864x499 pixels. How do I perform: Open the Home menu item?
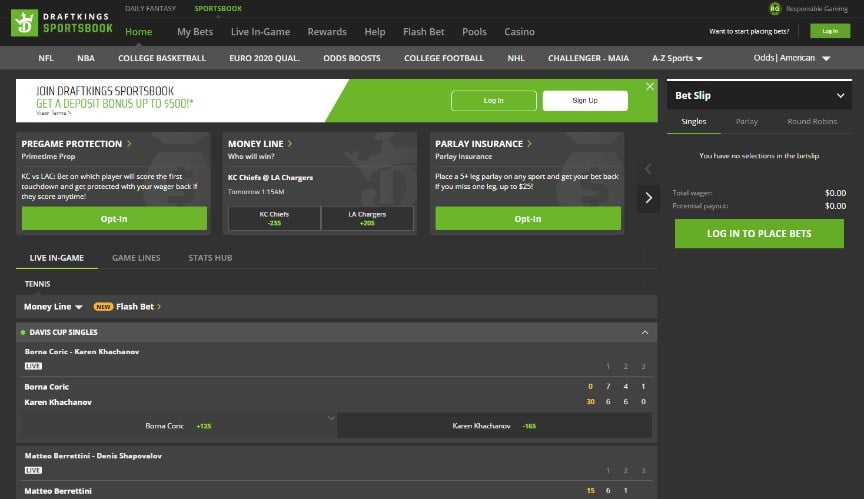pos(138,32)
